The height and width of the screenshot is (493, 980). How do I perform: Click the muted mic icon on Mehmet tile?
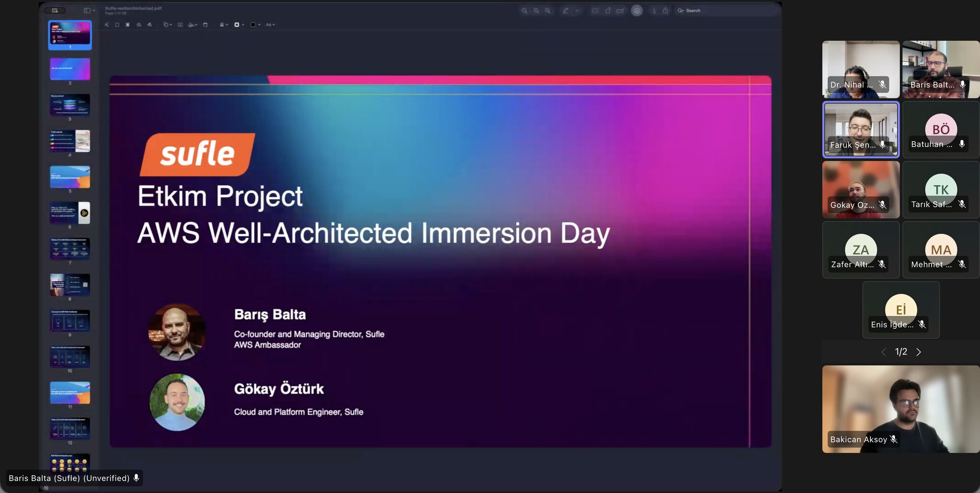962,264
